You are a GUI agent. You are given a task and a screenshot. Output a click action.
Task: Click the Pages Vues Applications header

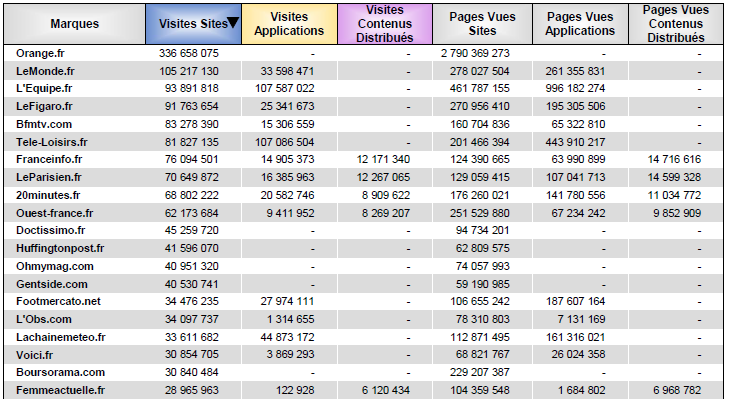580,24
